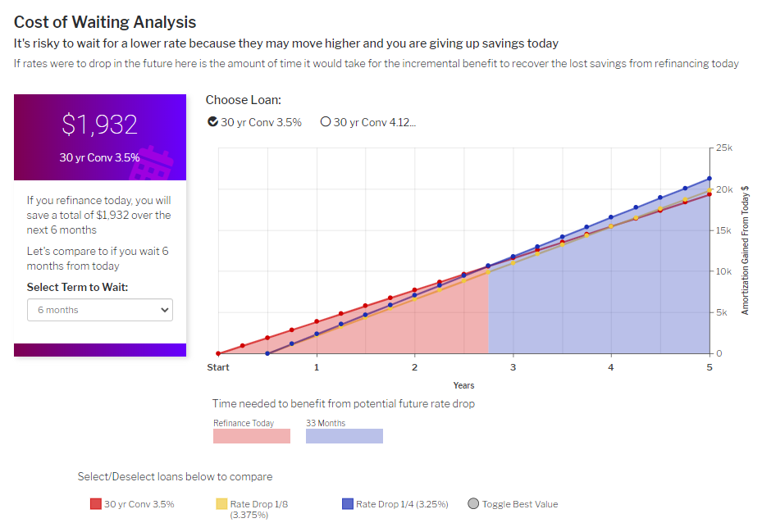Click the dropdown arrow beside 6 months
Viewport: 762px width, 532px height.
point(165,310)
